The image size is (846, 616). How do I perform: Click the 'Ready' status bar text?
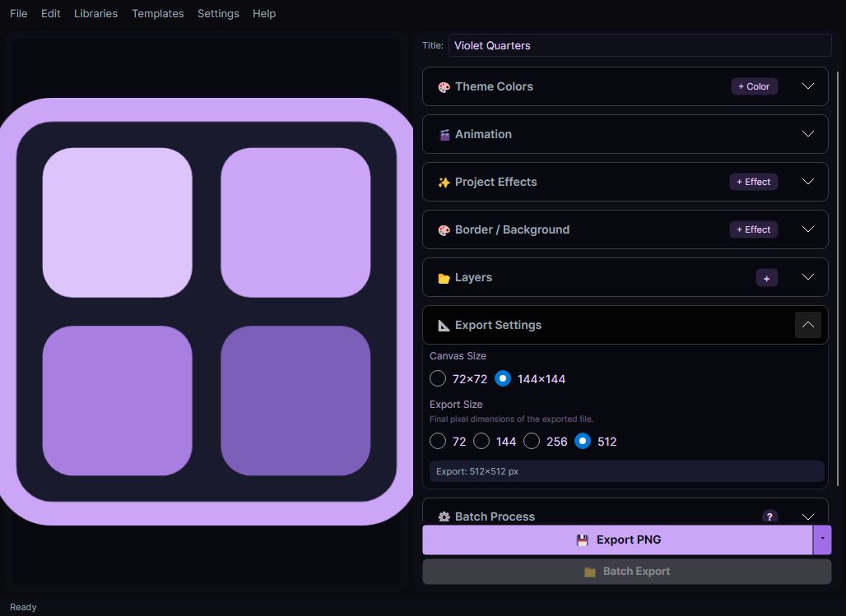click(x=23, y=607)
